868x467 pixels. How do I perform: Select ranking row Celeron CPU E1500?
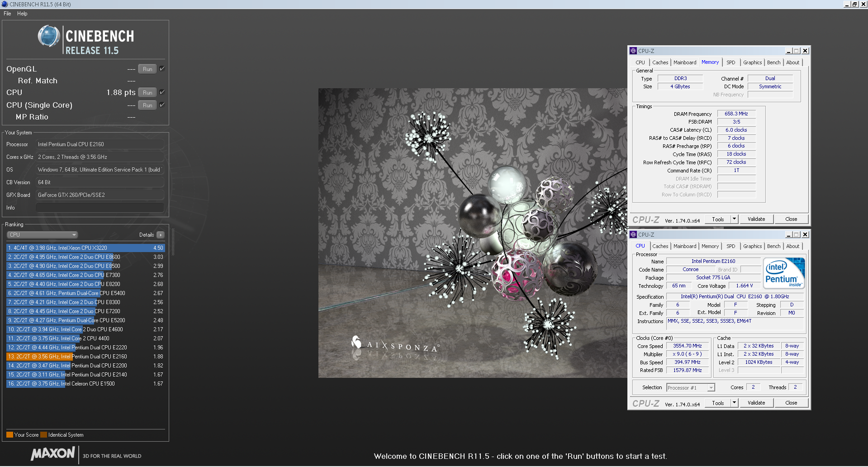[x=85, y=384]
